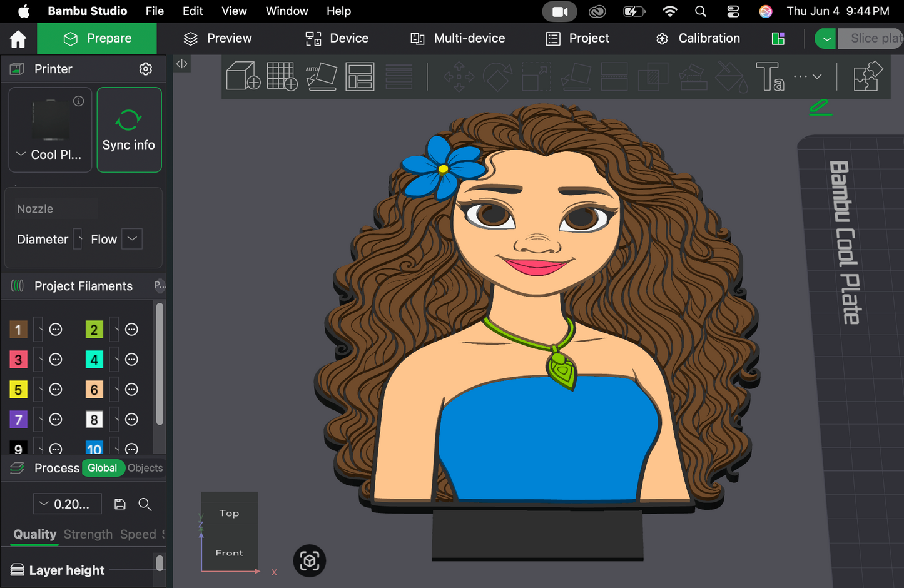904x588 pixels.
Task: Click the Top face of view cube
Action: point(229,513)
